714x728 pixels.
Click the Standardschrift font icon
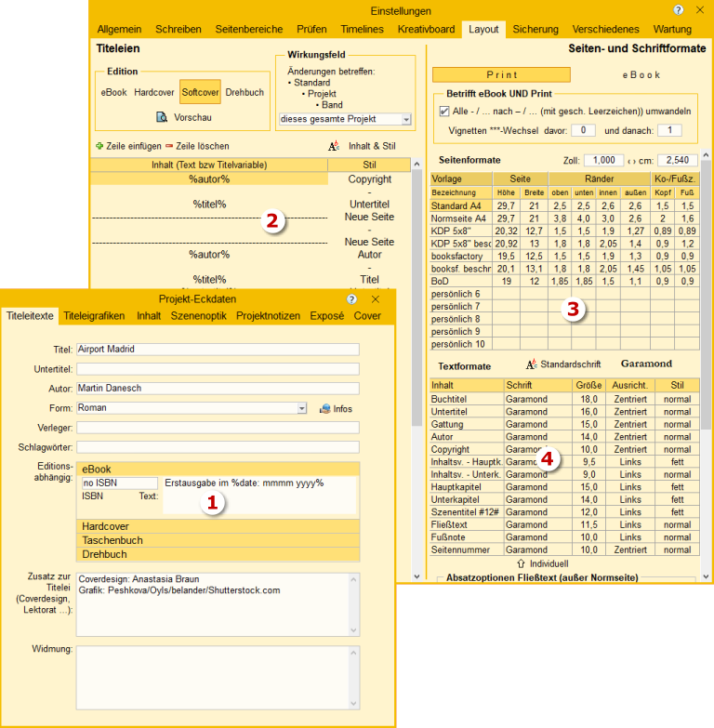[532, 364]
